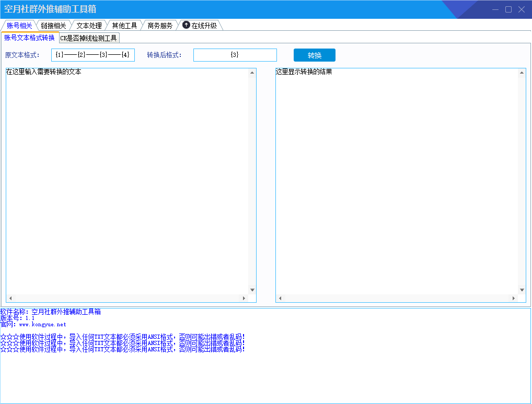Click the 转换后格式 label

pos(165,55)
